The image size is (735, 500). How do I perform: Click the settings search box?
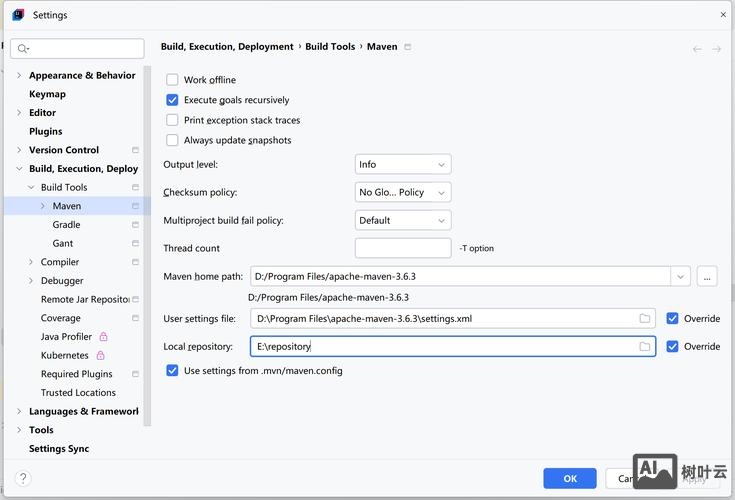(78, 48)
